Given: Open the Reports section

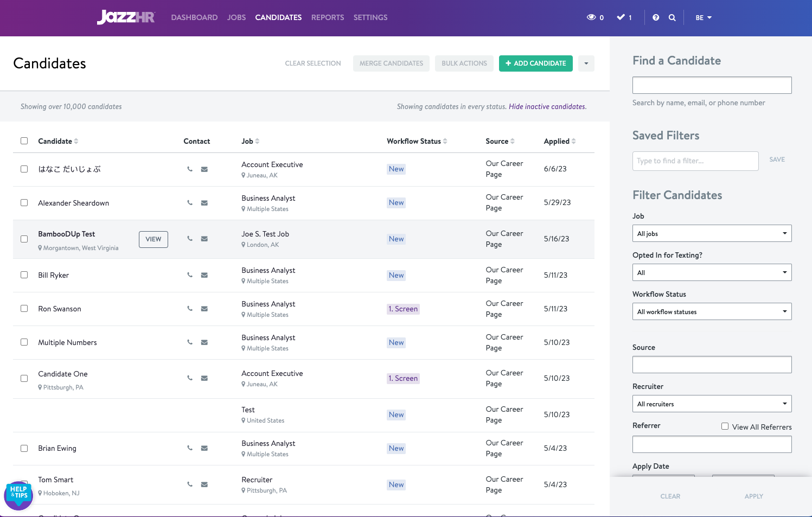Looking at the screenshot, I should (x=328, y=17).
